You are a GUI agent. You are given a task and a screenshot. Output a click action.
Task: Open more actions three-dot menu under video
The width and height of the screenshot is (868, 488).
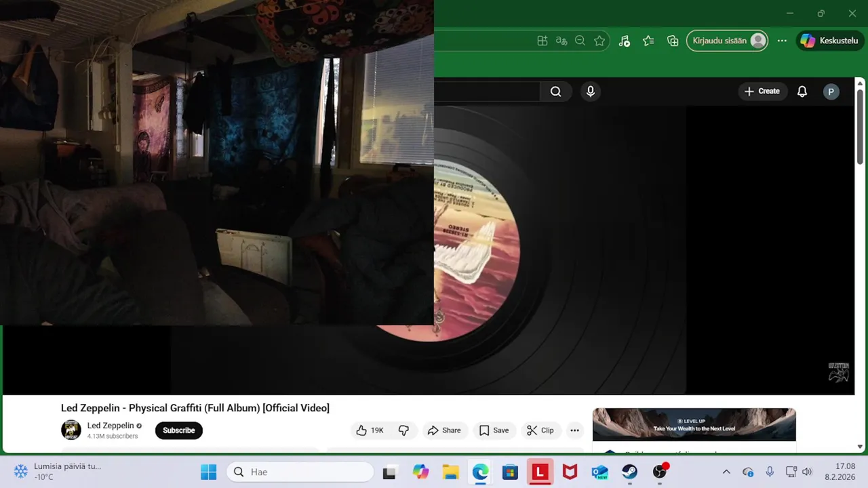(575, 430)
